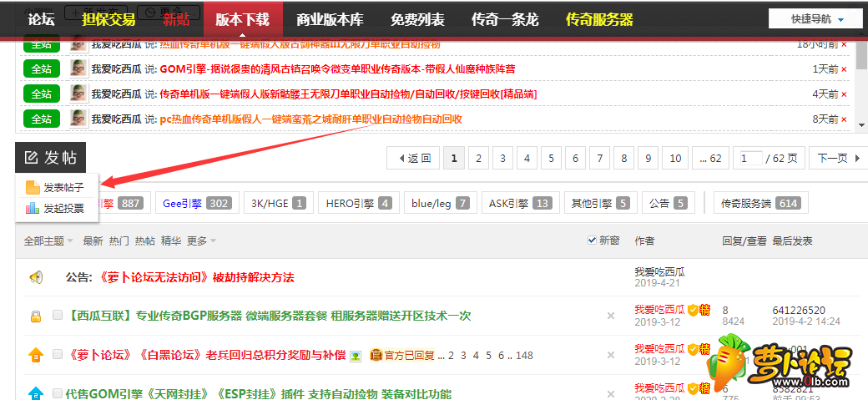Open the 商业版本库 tab
Image resolution: width=868 pixels, height=400 pixels.
pos(330,21)
